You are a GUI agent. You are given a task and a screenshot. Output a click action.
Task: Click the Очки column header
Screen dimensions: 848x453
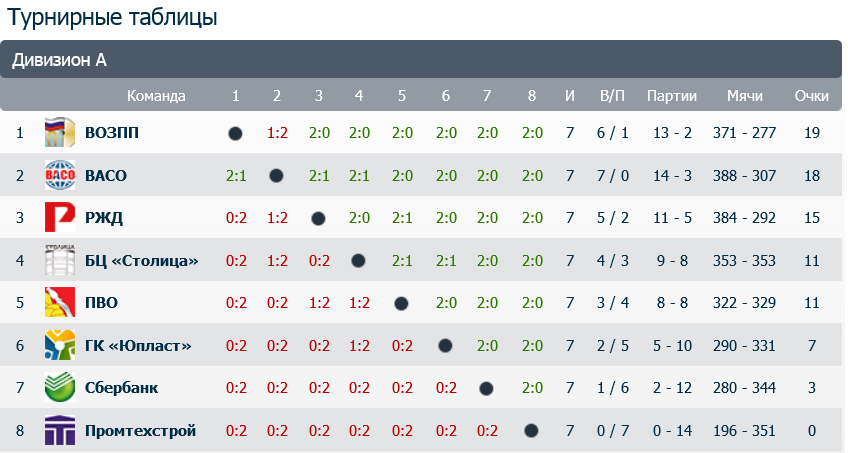coord(811,96)
